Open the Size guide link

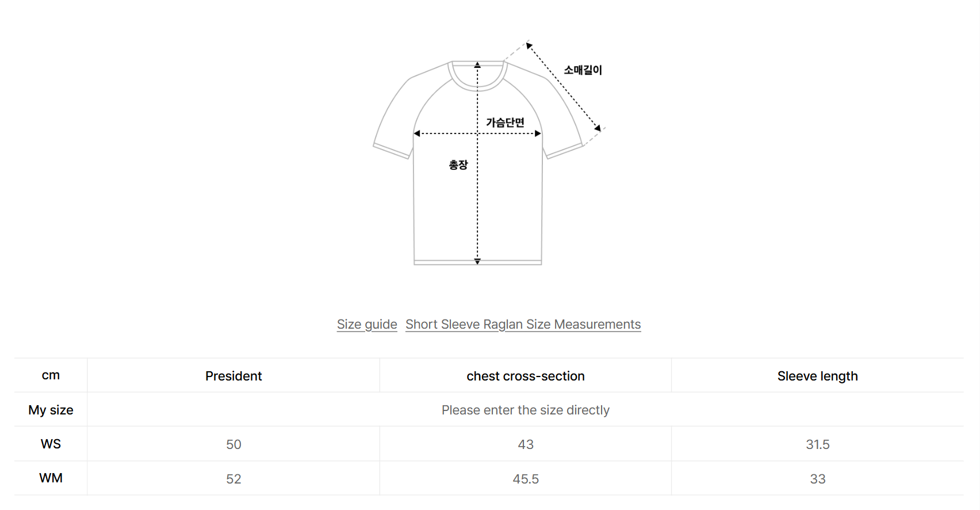[367, 325]
